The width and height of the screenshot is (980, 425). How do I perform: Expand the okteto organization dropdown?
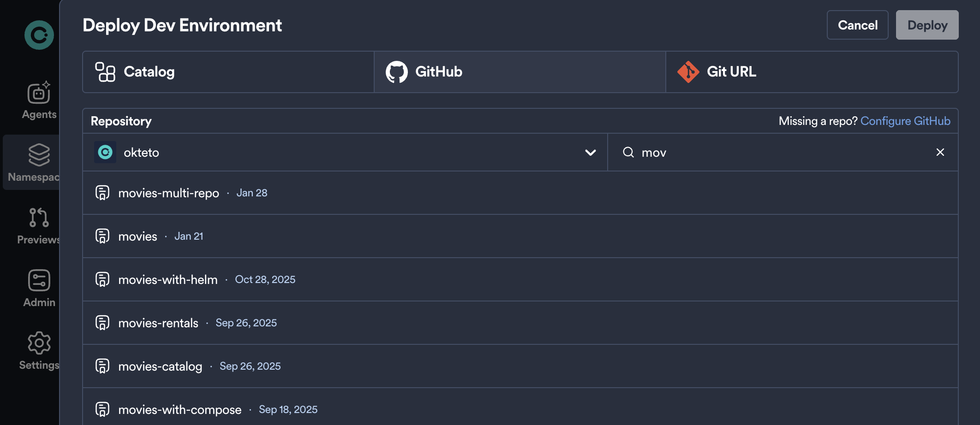[x=589, y=152]
